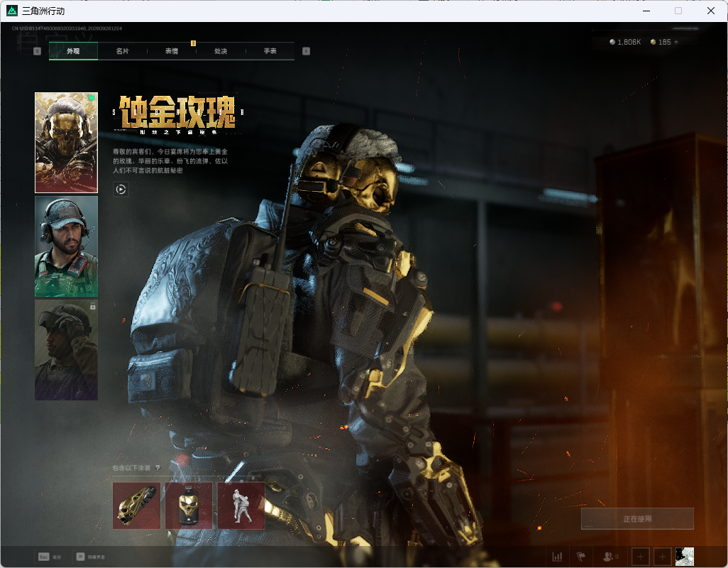Click the lock icon on the third skin

(x=92, y=306)
